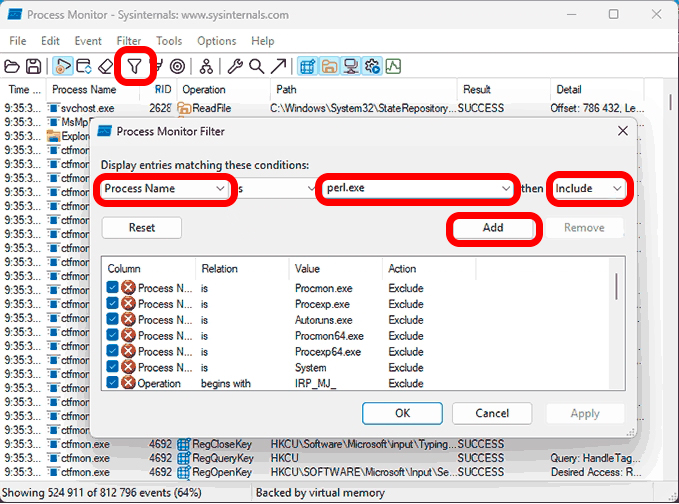Open the Tools menu
679x504 pixels.
169,41
